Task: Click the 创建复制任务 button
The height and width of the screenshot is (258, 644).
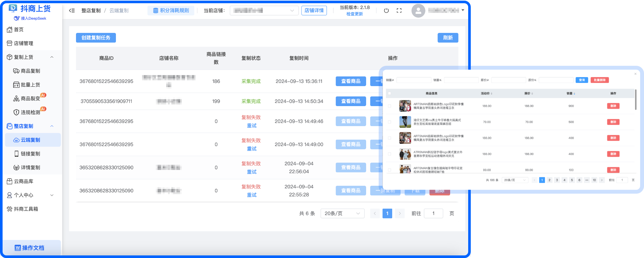Action: 96,38
